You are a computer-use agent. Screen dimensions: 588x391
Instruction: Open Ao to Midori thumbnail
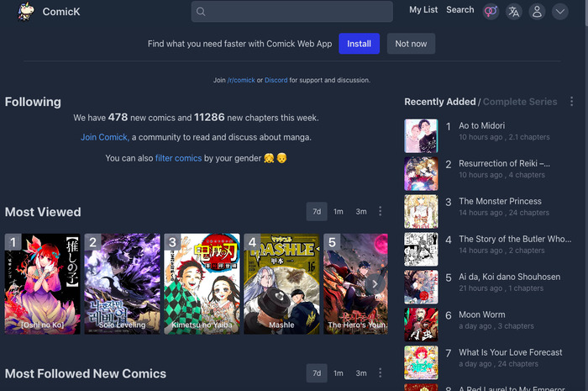(x=421, y=136)
